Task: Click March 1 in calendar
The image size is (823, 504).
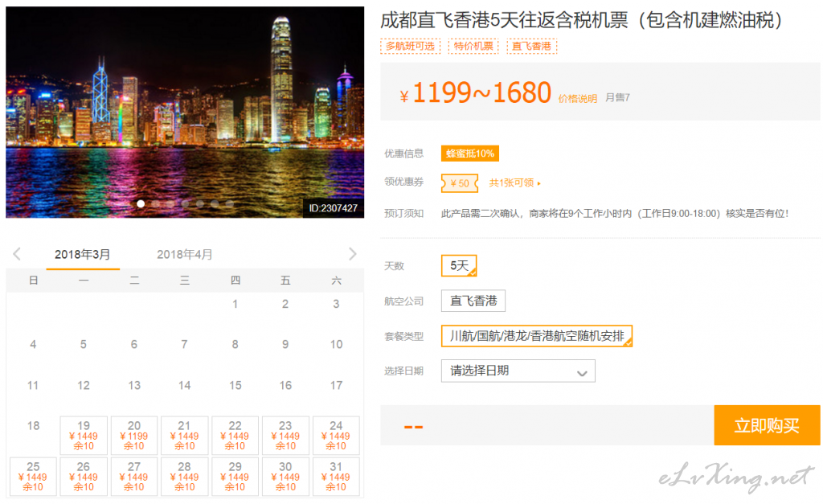Action: [x=235, y=304]
